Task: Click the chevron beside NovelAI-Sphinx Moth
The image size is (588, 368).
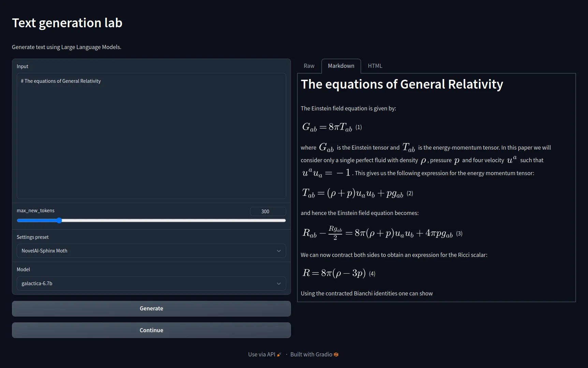Action: pyautogui.click(x=279, y=251)
